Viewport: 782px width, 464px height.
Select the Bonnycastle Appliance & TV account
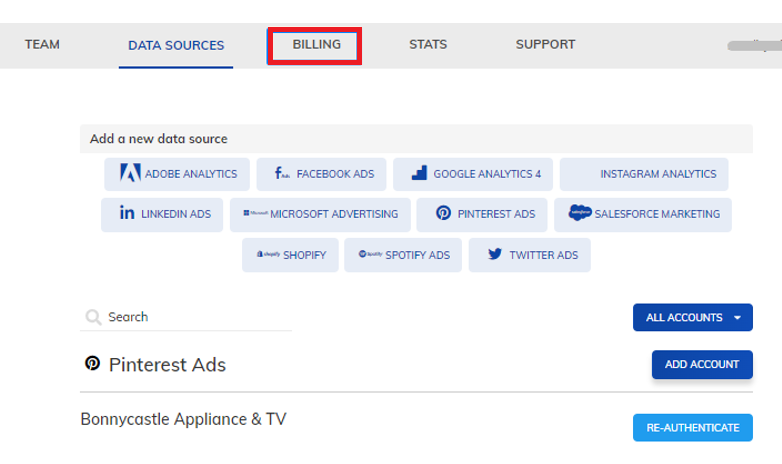184,419
